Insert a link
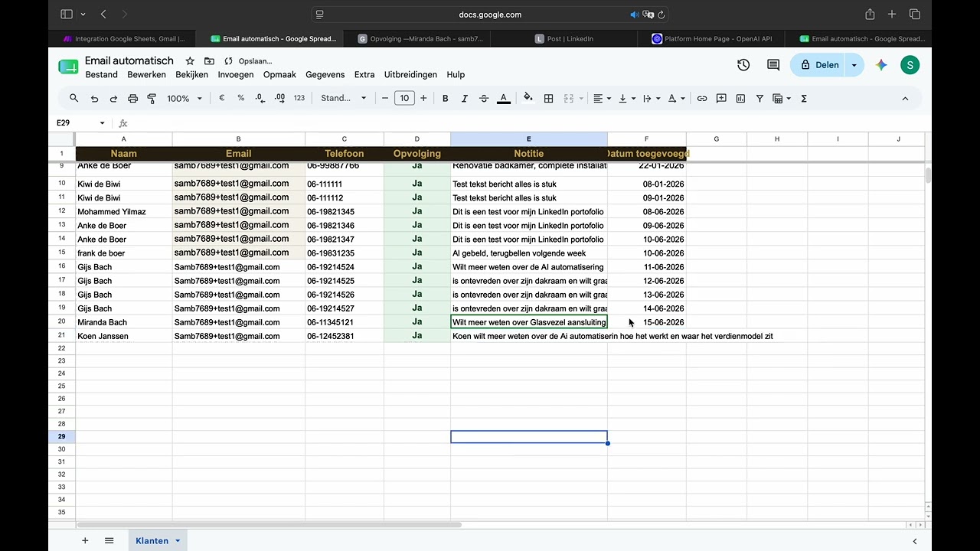This screenshot has width=980, height=551. (x=702, y=98)
